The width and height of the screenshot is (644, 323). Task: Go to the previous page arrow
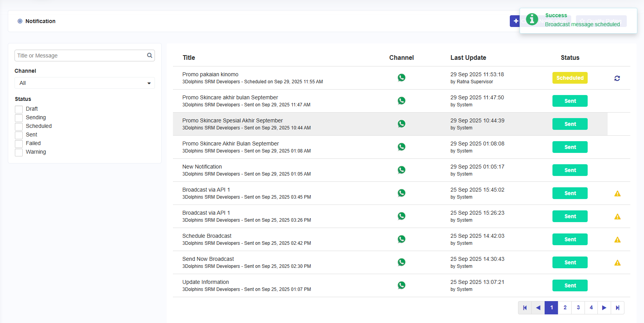coord(538,308)
